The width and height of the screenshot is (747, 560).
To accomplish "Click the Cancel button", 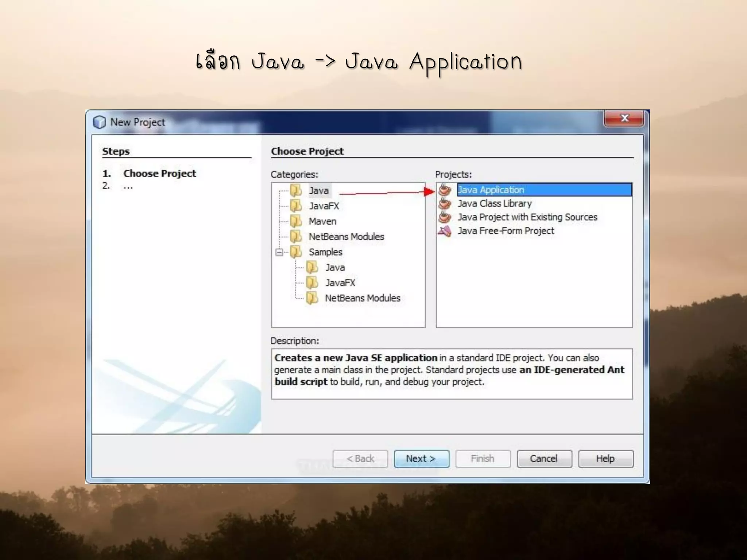I will click(544, 459).
